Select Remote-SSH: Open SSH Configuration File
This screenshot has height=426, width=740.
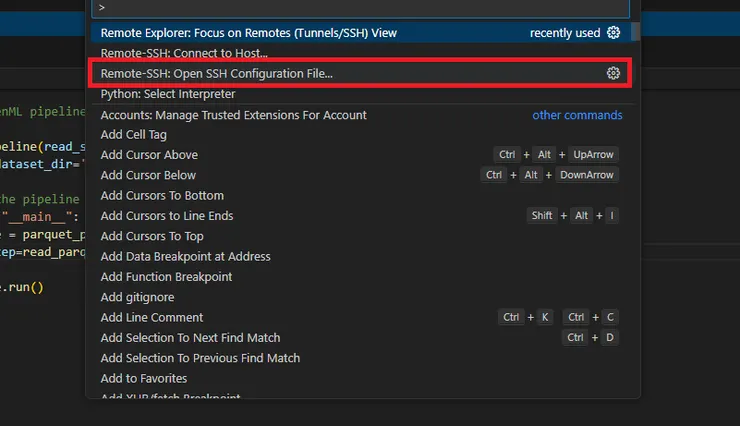(361, 73)
